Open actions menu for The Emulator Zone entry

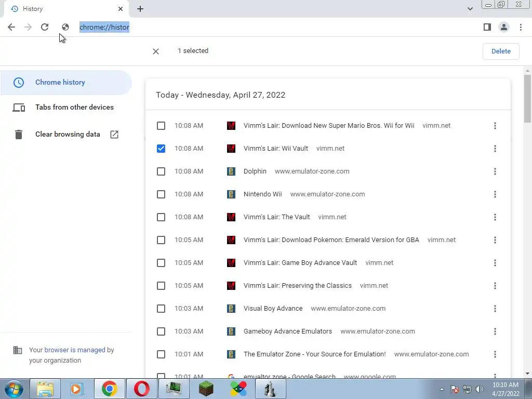tap(495, 354)
